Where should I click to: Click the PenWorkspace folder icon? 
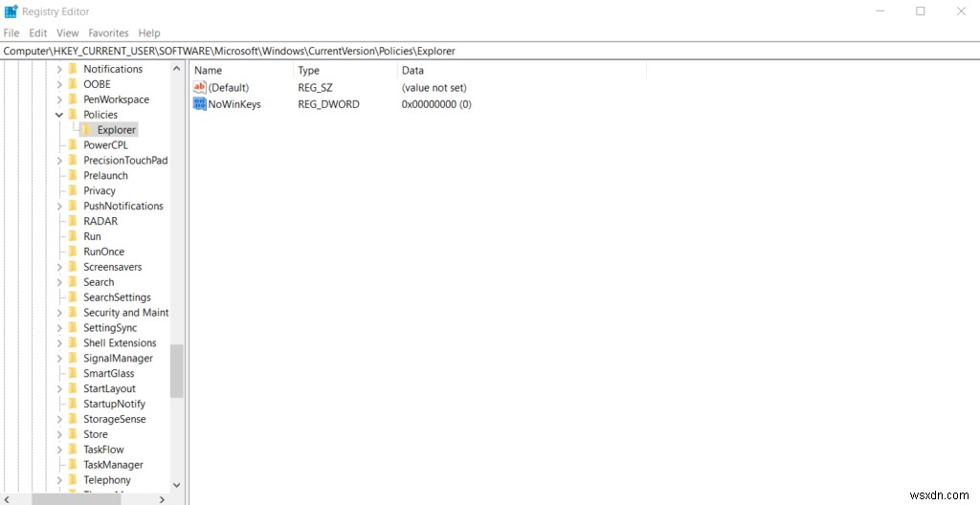coord(73,99)
